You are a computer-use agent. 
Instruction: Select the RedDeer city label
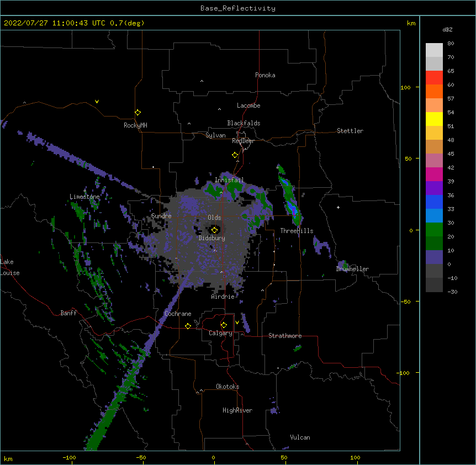[x=243, y=141]
